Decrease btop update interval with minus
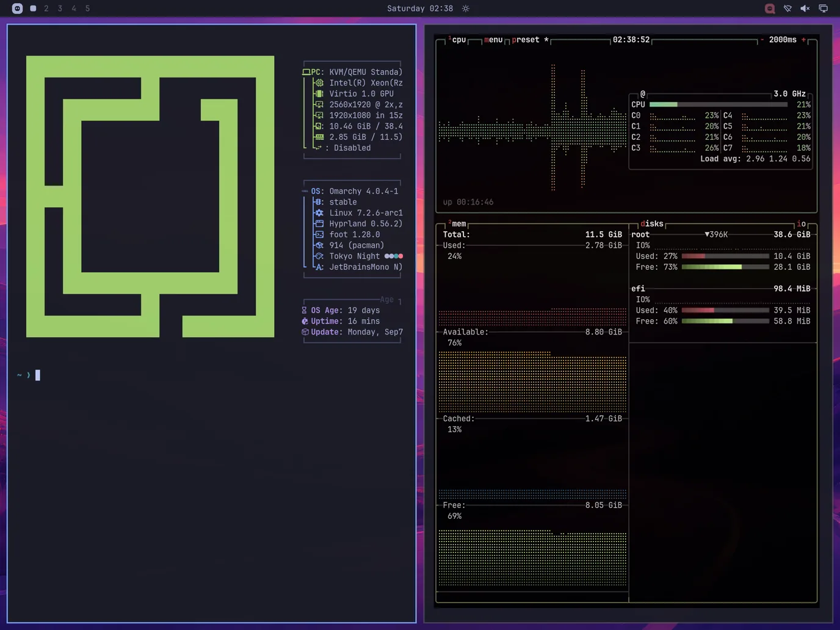 [x=762, y=40]
